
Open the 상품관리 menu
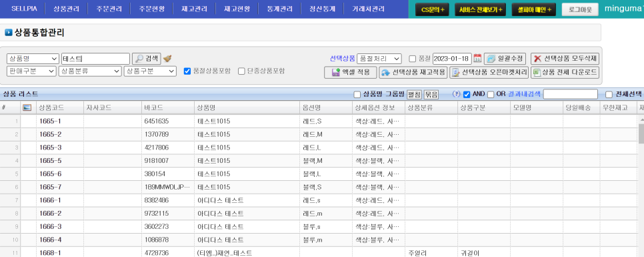tap(66, 9)
